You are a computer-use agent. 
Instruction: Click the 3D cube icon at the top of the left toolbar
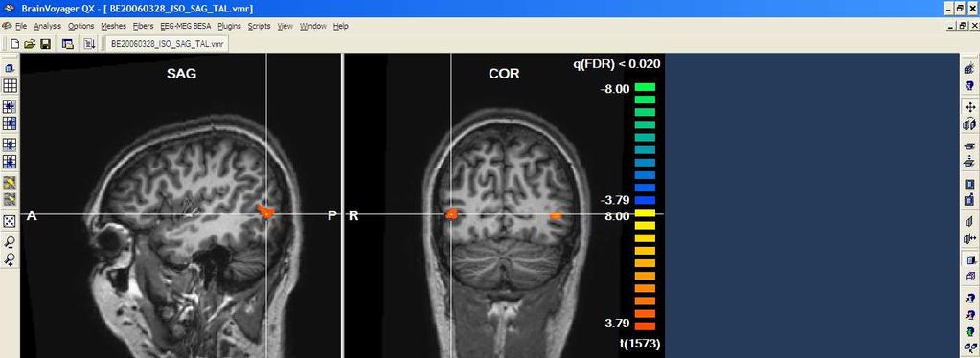pos(10,67)
